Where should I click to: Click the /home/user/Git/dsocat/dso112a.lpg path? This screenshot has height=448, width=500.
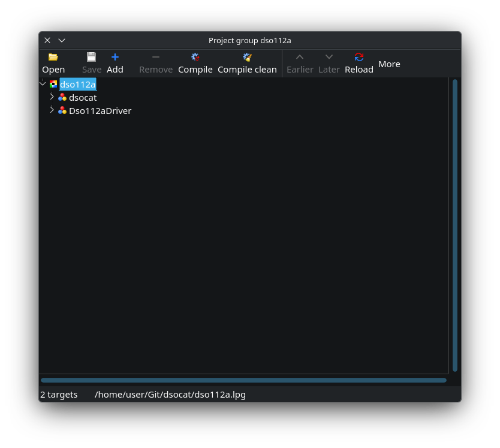click(170, 395)
